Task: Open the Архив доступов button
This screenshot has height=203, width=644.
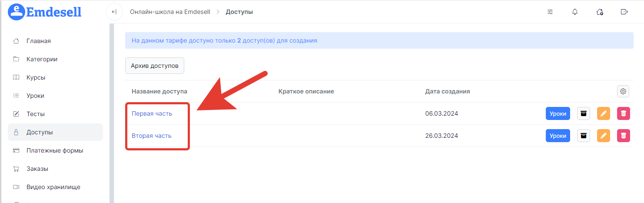Action: (x=155, y=66)
